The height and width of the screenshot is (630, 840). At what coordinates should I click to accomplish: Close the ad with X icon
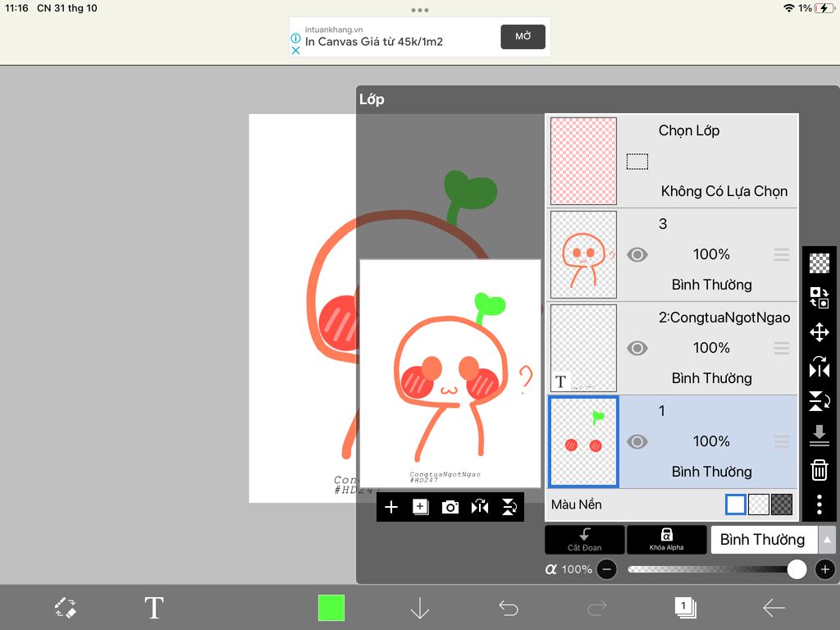pos(295,50)
